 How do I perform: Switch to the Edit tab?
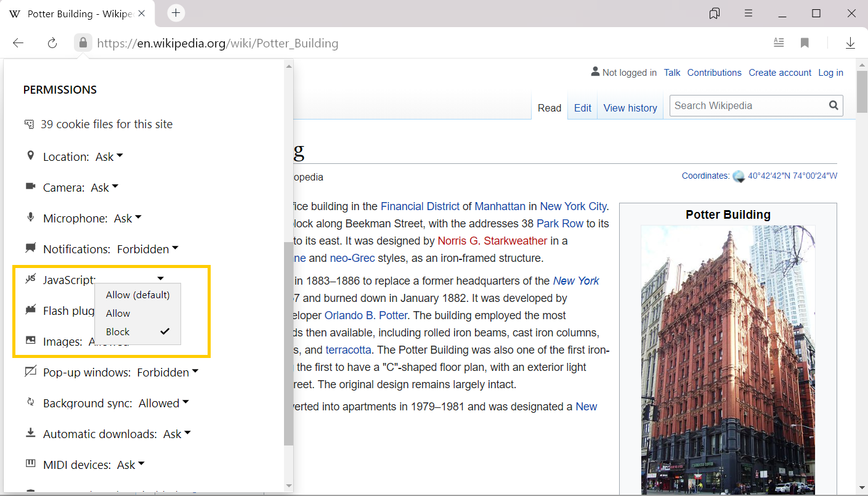pos(583,108)
